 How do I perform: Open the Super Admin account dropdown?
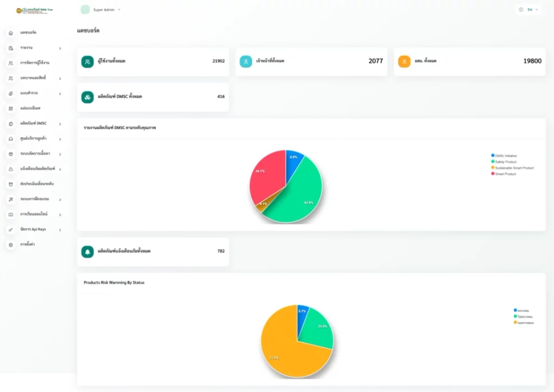click(x=101, y=10)
